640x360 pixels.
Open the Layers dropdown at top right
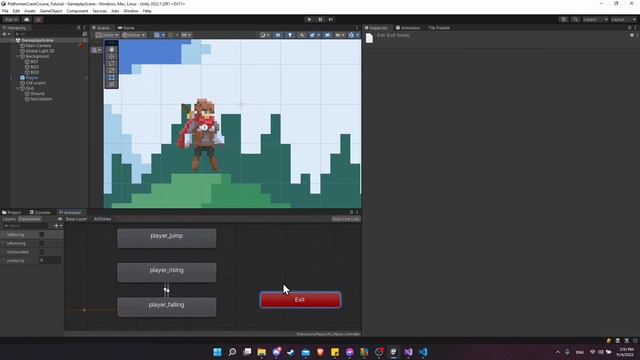(595, 20)
